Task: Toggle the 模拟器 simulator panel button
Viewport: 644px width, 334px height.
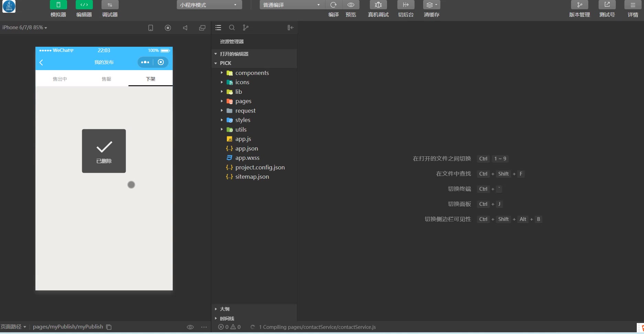Action: (58, 5)
